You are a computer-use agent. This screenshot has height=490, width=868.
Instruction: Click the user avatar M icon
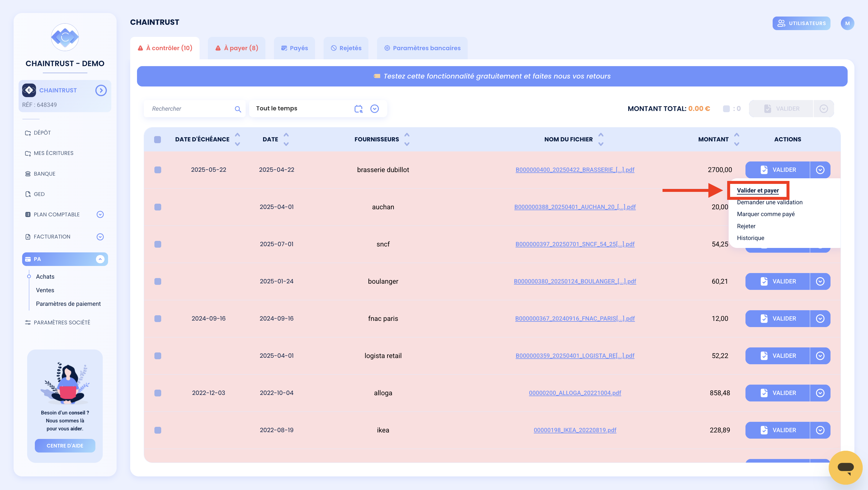tap(847, 23)
